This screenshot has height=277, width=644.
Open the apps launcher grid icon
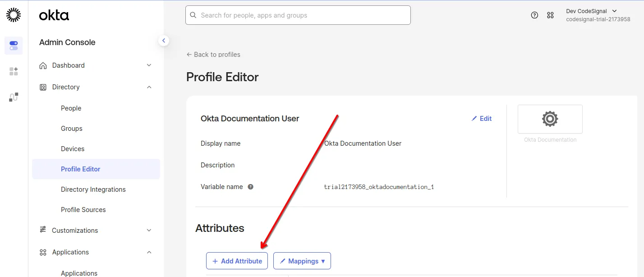550,15
